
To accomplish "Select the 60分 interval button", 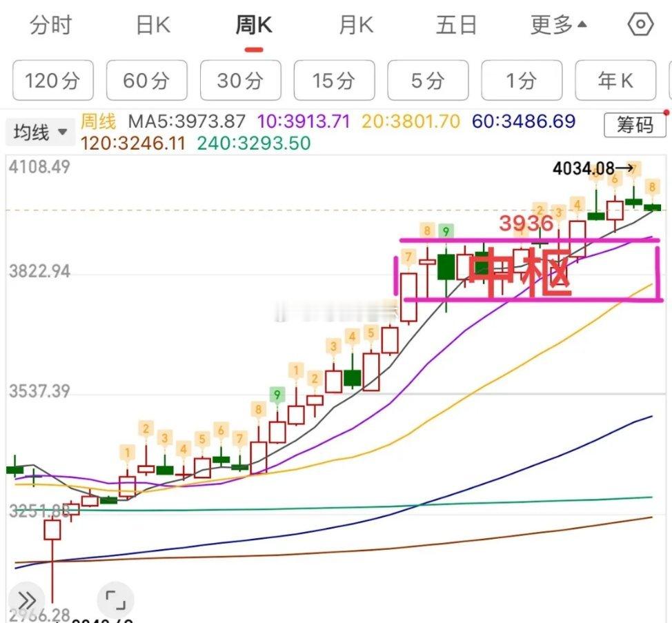I will 146,80.
